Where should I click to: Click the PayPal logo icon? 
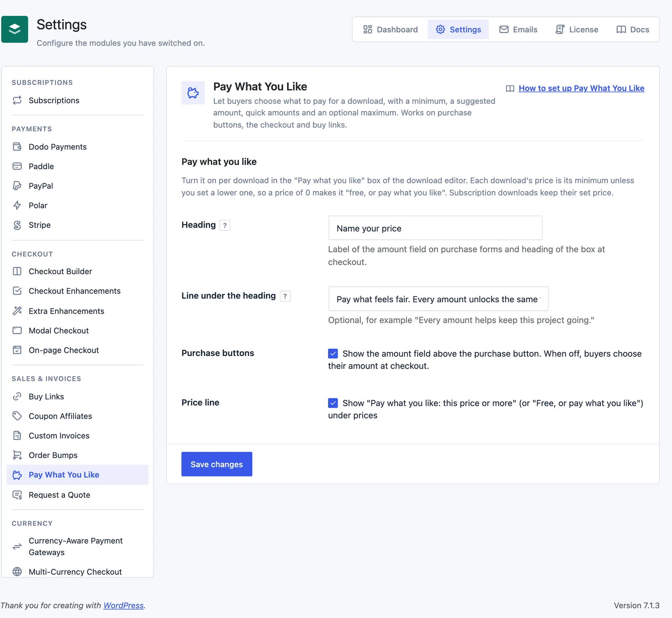tap(17, 186)
